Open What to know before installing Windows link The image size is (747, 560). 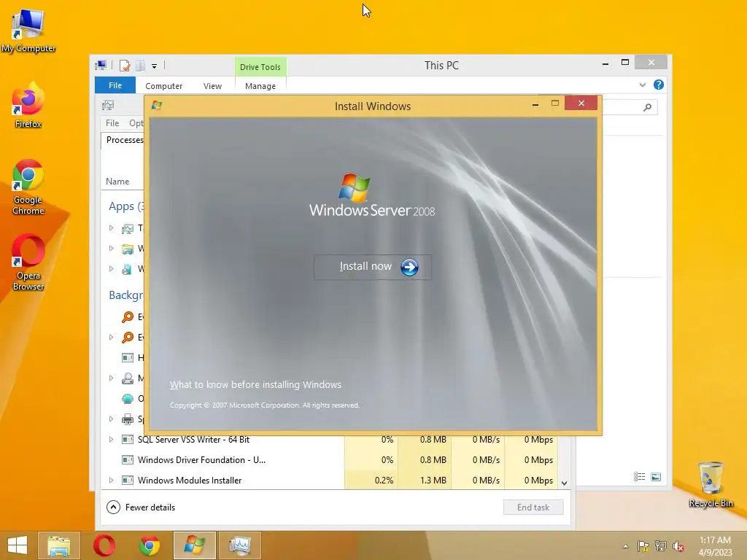point(255,384)
